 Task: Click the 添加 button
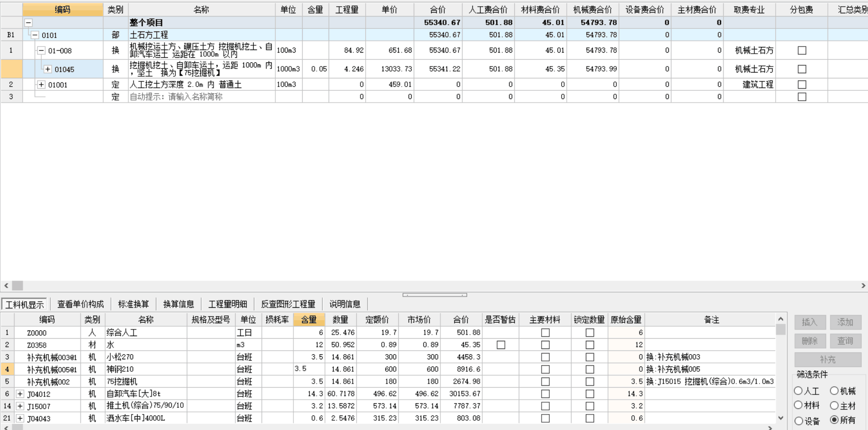coord(845,322)
